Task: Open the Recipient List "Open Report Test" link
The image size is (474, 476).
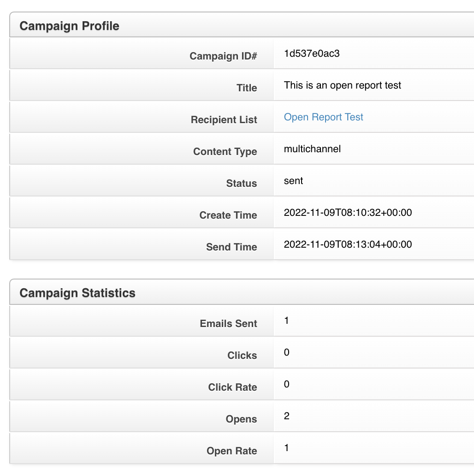Action: point(323,117)
